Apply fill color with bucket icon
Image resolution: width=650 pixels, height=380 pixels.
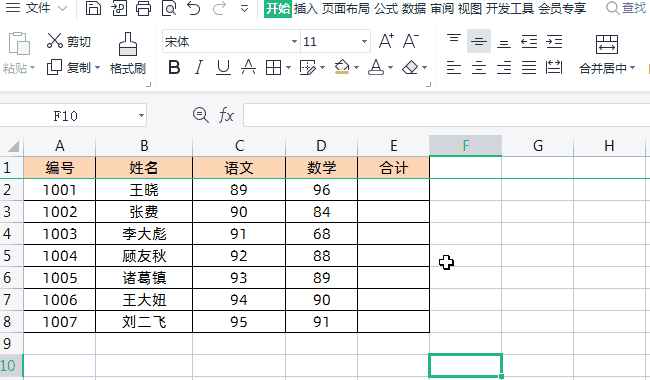tap(342, 67)
